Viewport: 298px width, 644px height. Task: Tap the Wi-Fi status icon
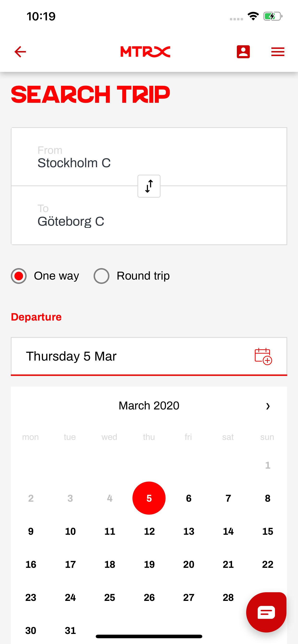tap(253, 17)
